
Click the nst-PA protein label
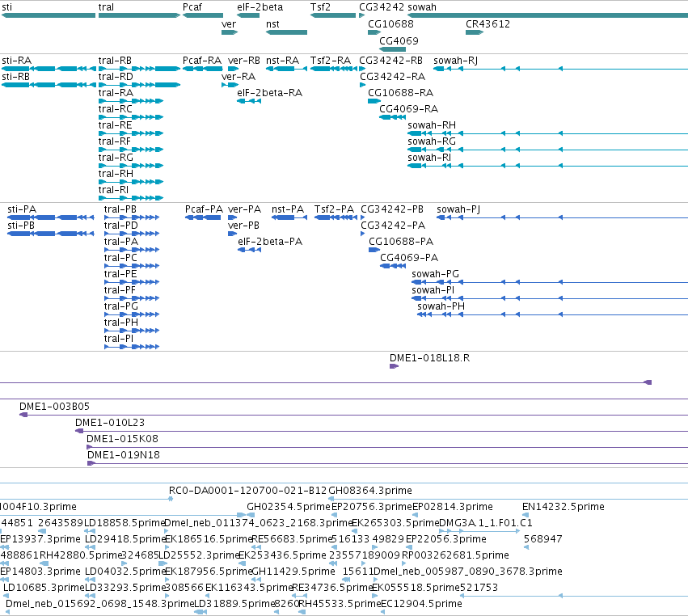coord(288,209)
